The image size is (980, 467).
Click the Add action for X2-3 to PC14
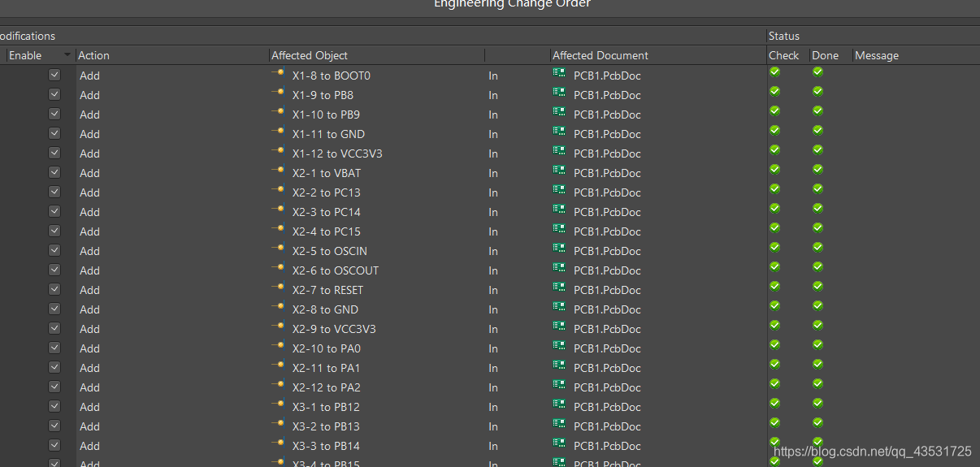[89, 212]
